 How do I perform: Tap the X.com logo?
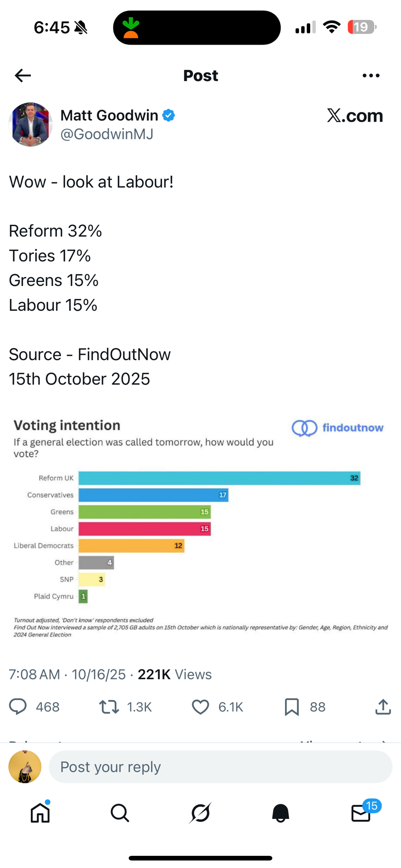tap(355, 115)
